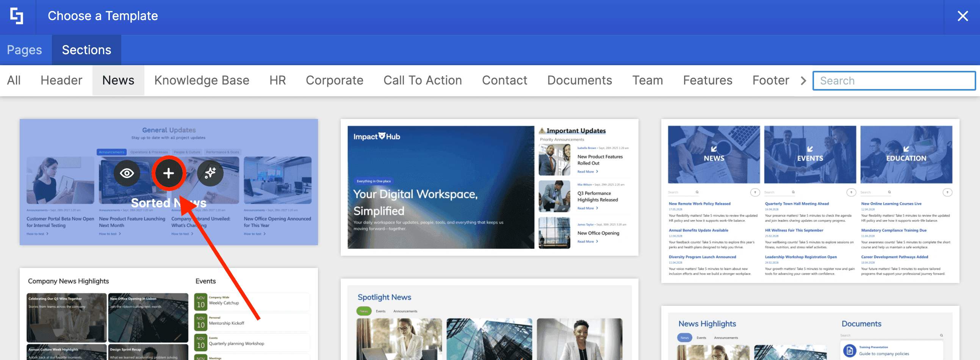
Task: Select the News category
Action: click(x=118, y=80)
